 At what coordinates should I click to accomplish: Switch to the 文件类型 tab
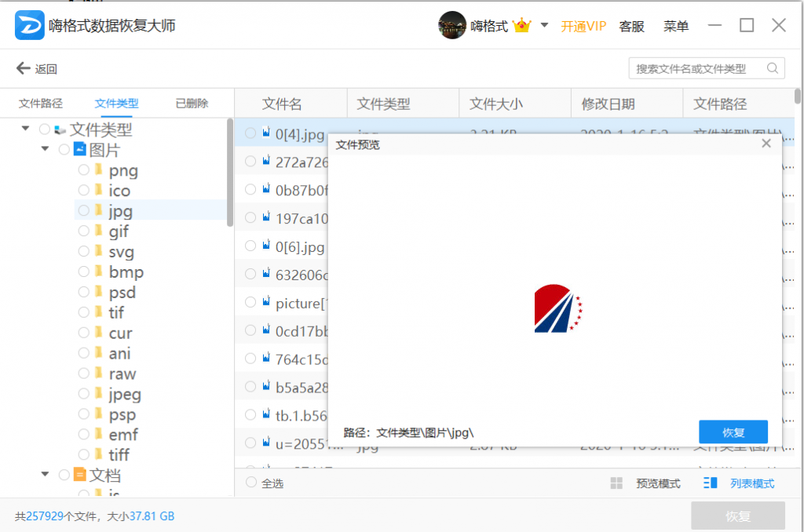point(116,103)
